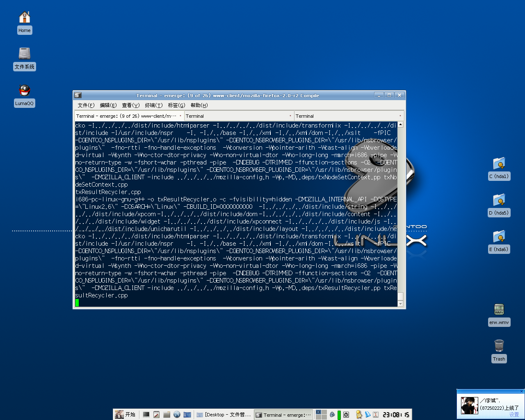The height and width of the screenshot is (420, 525).
Task: Click the (87250222)上线了 notification text
Action: [499, 408]
